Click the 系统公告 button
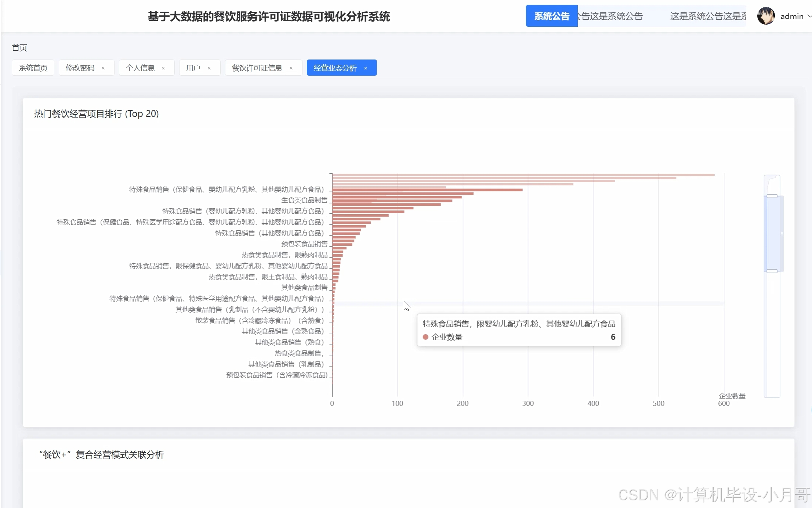Viewport: 812px width, 508px height. [552, 16]
